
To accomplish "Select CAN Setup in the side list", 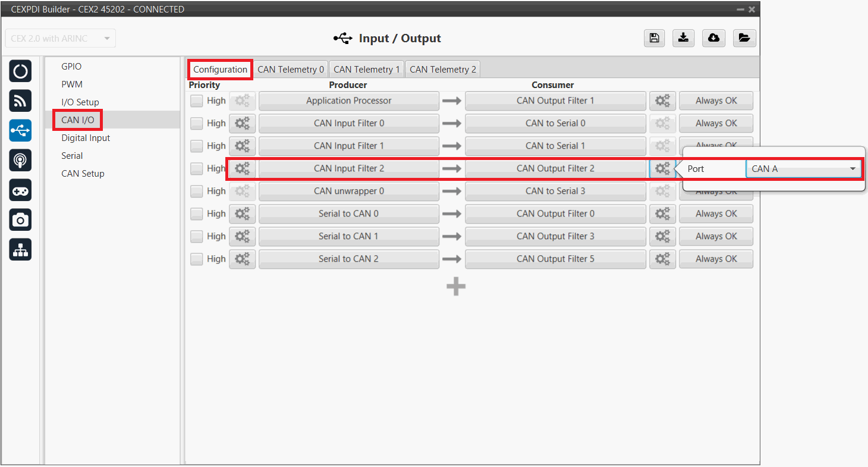I will [x=83, y=174].
